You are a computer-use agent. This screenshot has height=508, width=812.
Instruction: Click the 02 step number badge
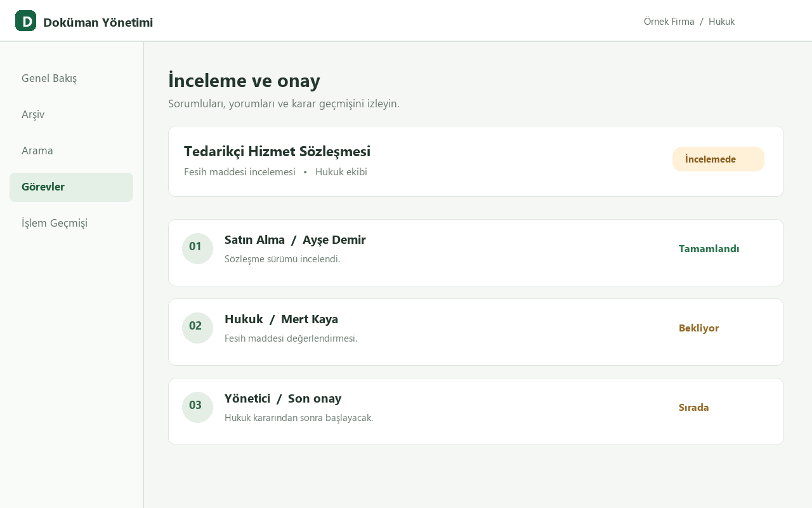coord(197,328)
